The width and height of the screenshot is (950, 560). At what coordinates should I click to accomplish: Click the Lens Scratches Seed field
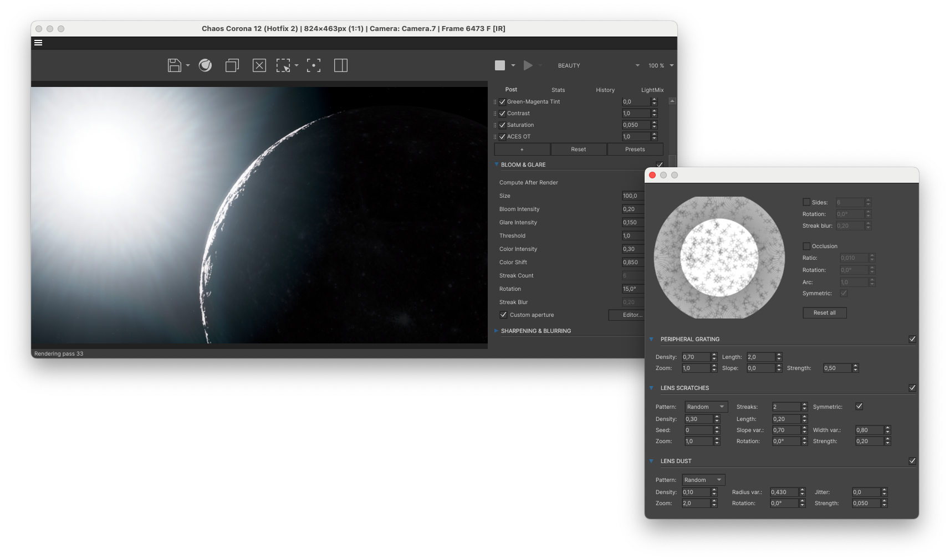[x=698, y=430]
